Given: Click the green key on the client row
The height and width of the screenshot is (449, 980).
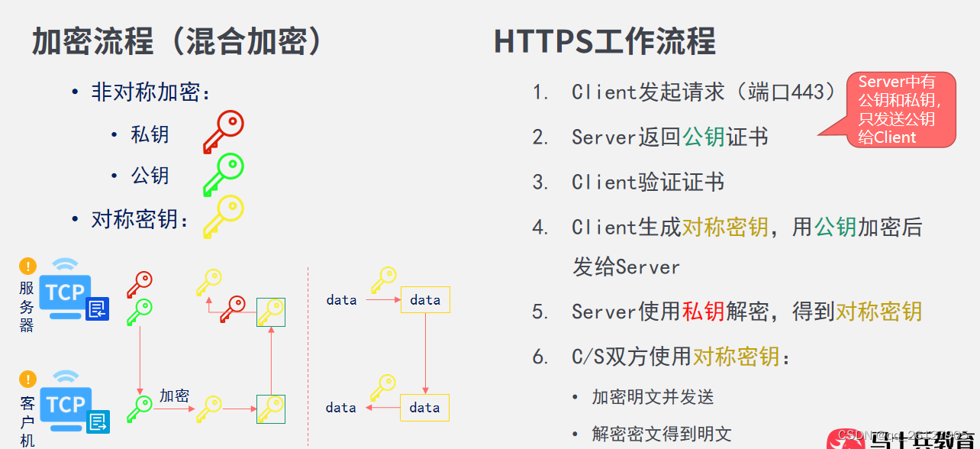Looking at the screenshot, I should [139, 409].
